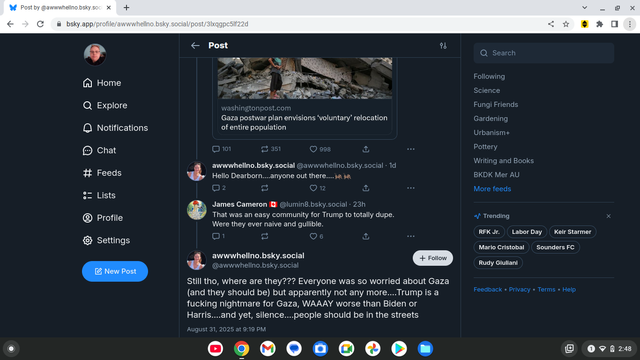640x360 pixels.
Task: Follow awwwhellno.bsky.social
Action: (x=433, y=258)
